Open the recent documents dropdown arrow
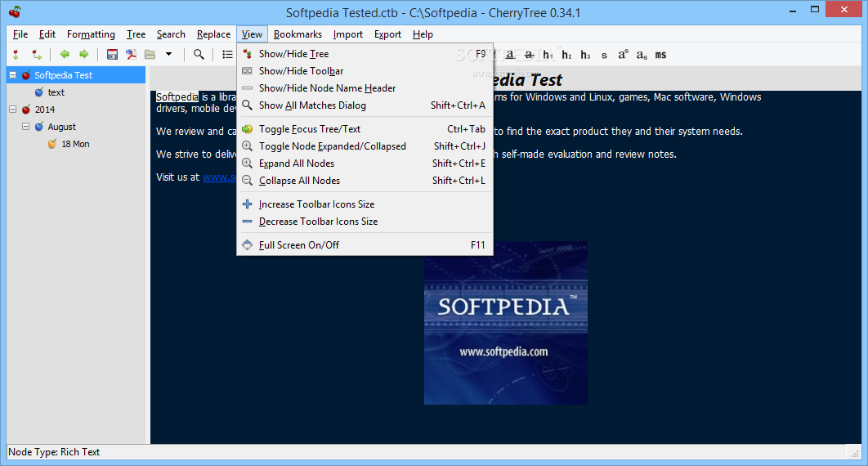Image resolution: width=868 pixels, height=466 pixels. 169,54
